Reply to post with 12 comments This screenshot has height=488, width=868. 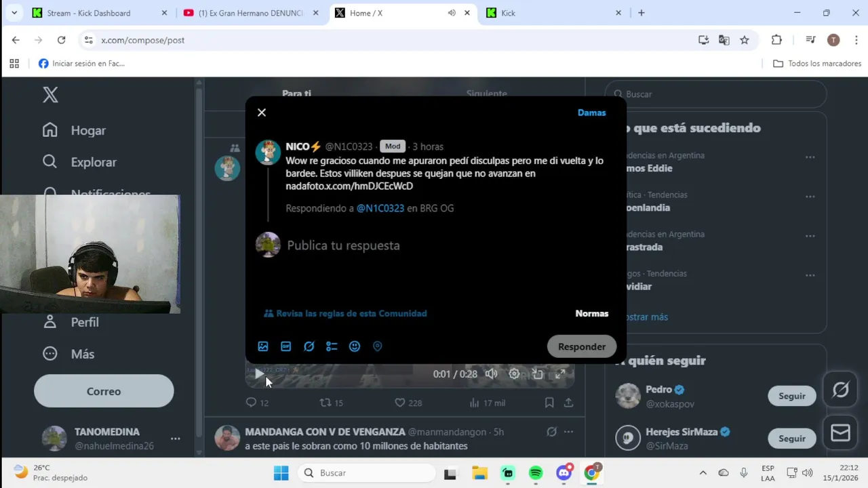(x=257, y=403)
